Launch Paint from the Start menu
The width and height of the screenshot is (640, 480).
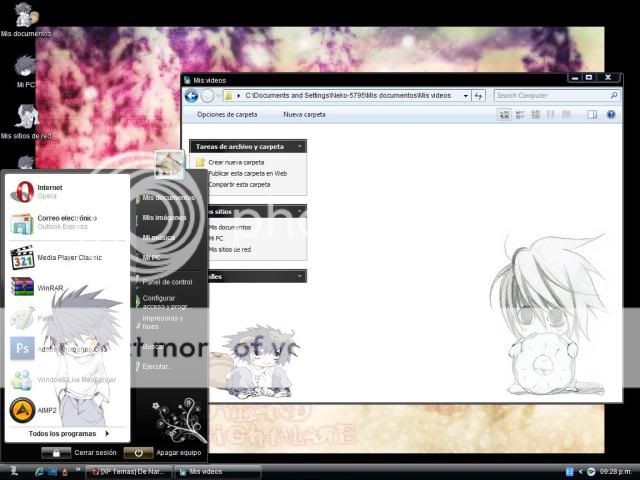coord(67,318)
